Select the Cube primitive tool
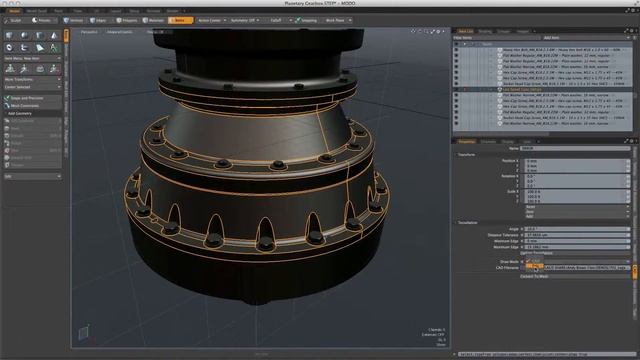Screen dimensions: 640x360 9,36
